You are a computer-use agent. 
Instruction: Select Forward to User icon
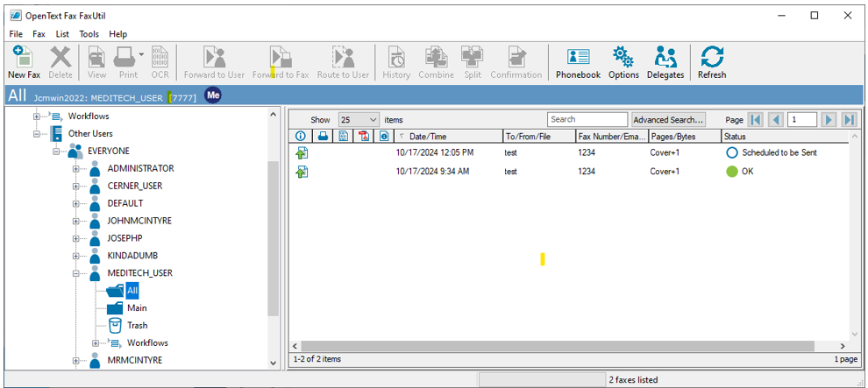point(214,62)
